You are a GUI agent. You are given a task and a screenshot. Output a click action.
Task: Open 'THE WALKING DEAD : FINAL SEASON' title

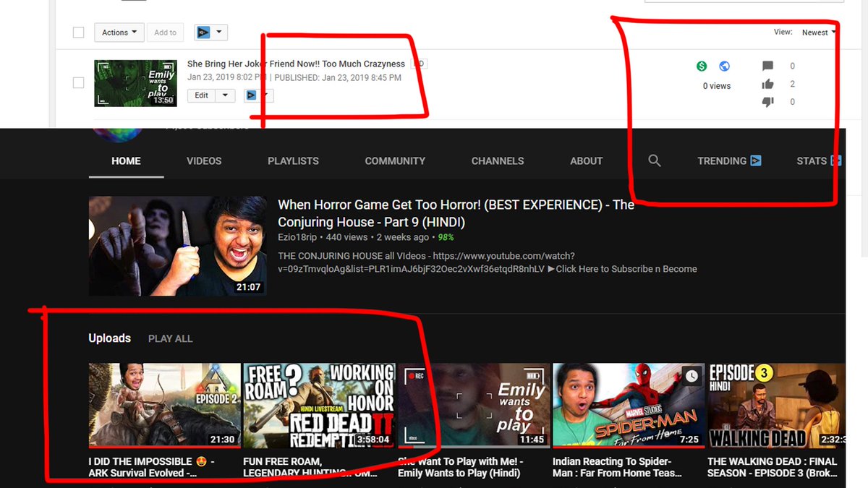pyautogui.click(x=773, y=467)
